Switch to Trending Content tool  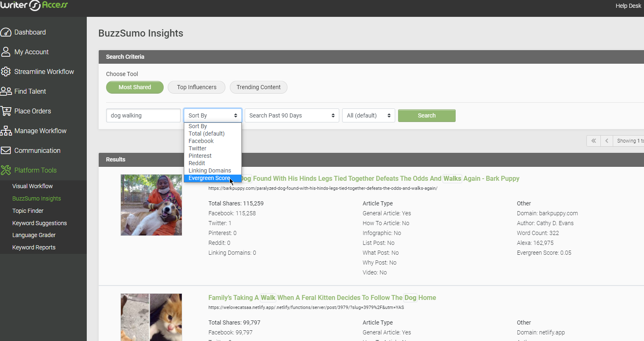point(259,87)
